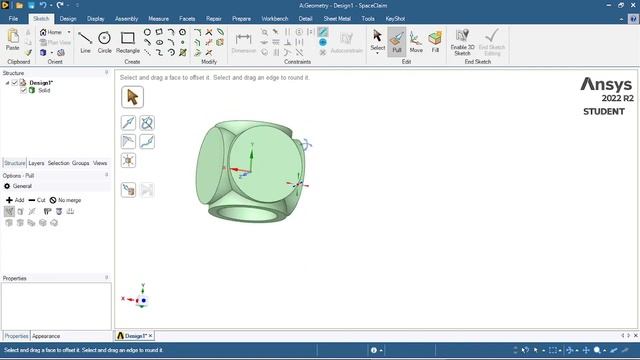Click the Revolve tool guide in viewport
This screenshot has height=360, width=640.
[x=147, y=123]
